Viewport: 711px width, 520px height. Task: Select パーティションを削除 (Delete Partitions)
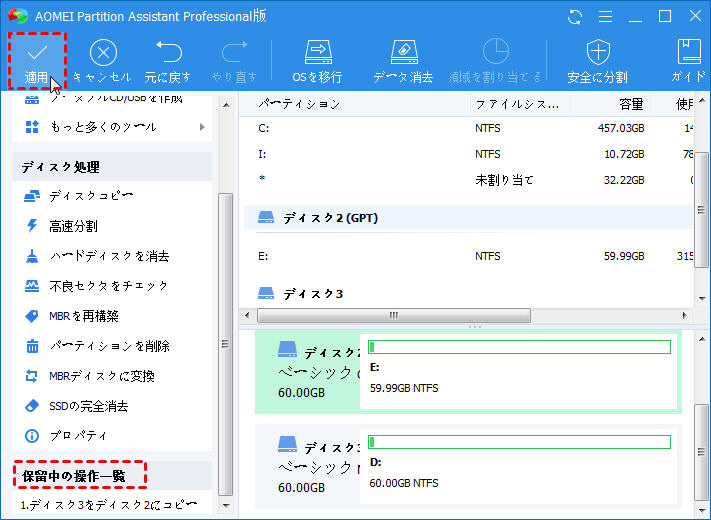pos(112,346)
